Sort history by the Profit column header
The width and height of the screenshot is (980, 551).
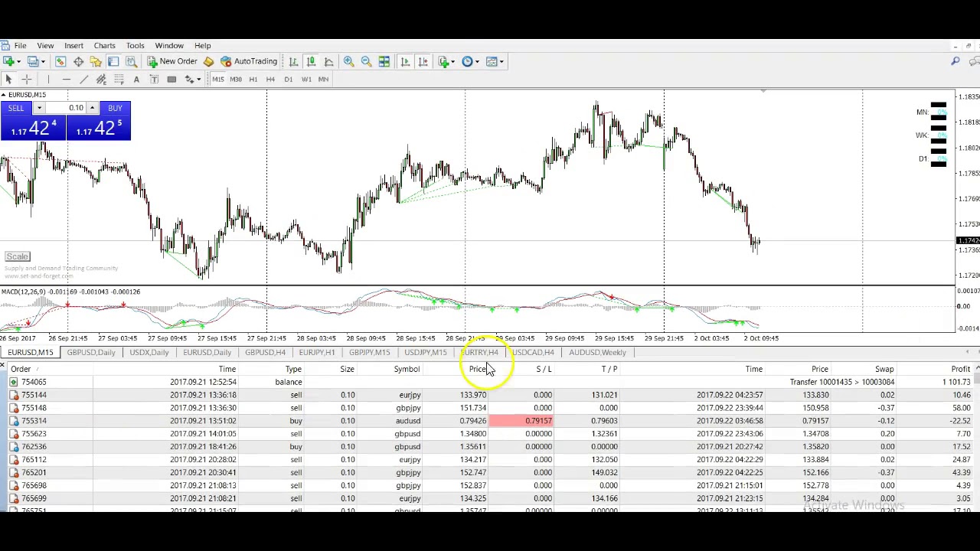click(960, 369)
